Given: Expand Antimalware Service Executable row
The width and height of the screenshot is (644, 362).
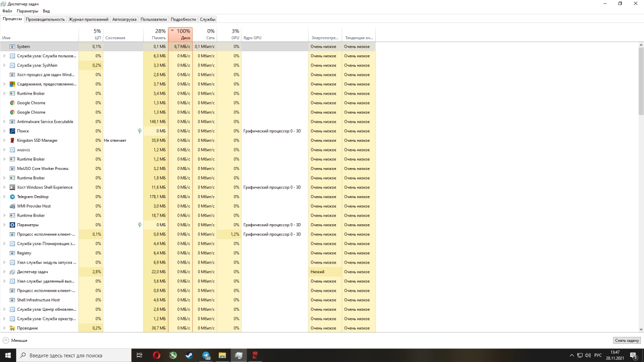Looking at the screenshot, I should 5,122.
